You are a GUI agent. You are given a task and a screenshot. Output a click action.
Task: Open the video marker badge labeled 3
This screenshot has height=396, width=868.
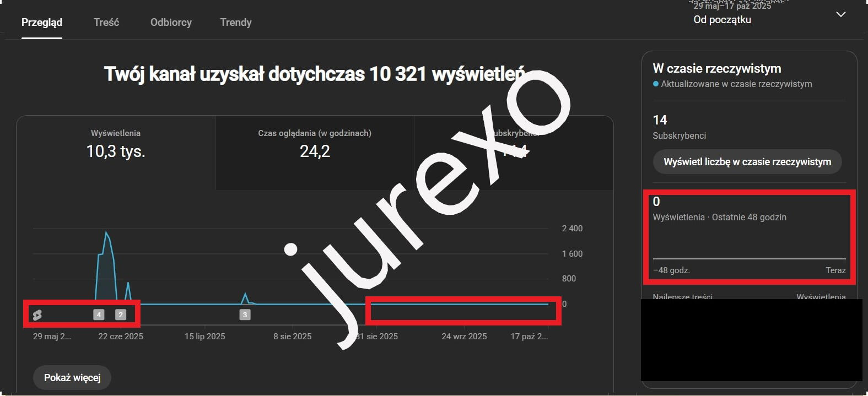click(x=245, y=314)
